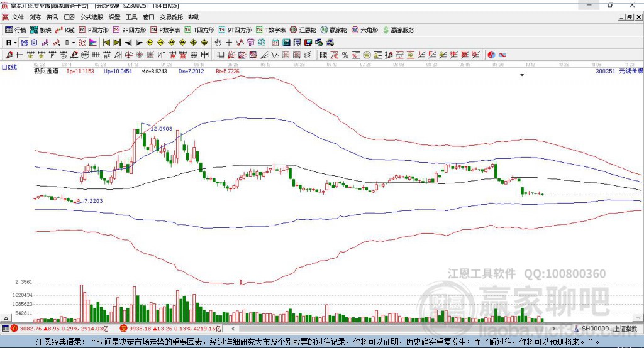Open the T四方形 tool

click(x=199, y=30)
